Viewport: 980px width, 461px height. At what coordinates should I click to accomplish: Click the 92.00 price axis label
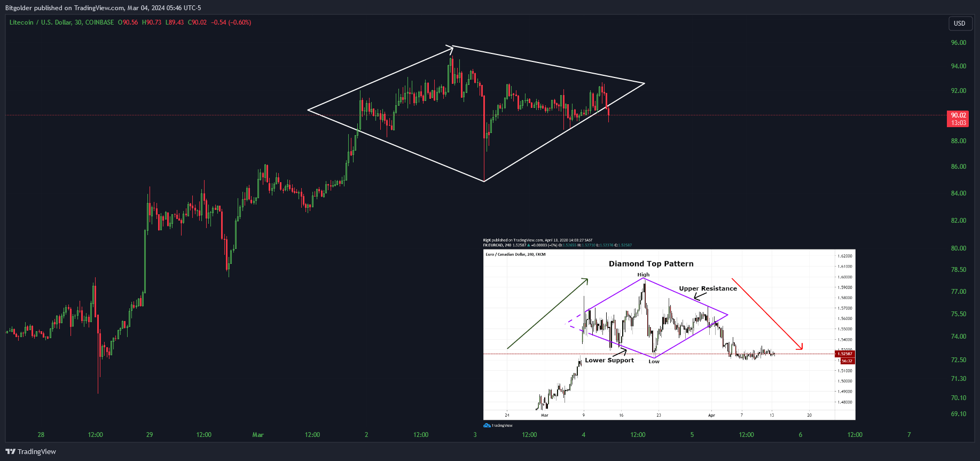pos(959,91)
